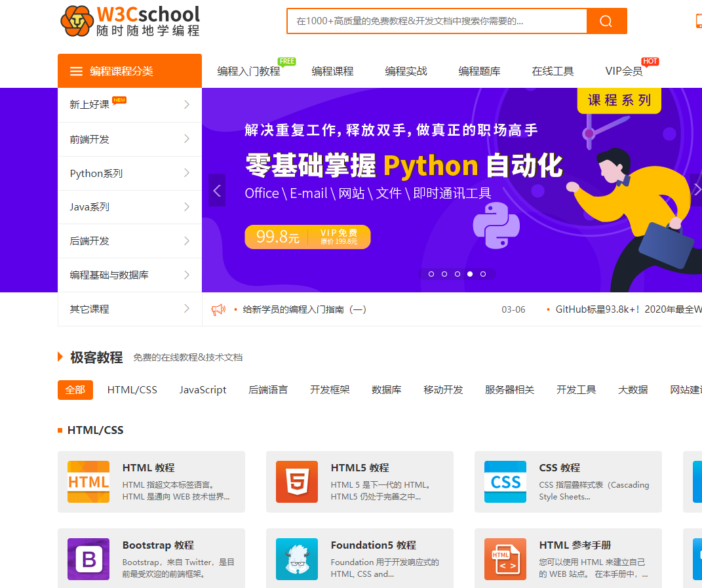Select the 大数据 filter tab

click(x=633, y=389)
